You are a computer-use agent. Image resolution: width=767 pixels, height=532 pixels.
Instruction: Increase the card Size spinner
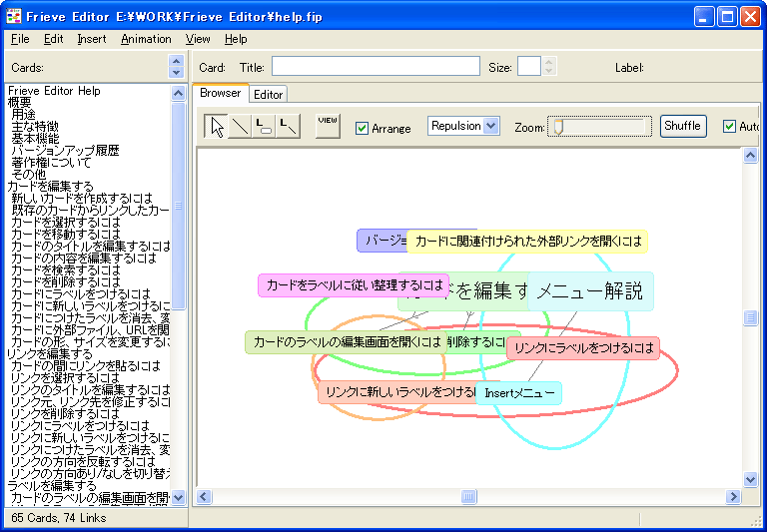[x=549, y=62]
